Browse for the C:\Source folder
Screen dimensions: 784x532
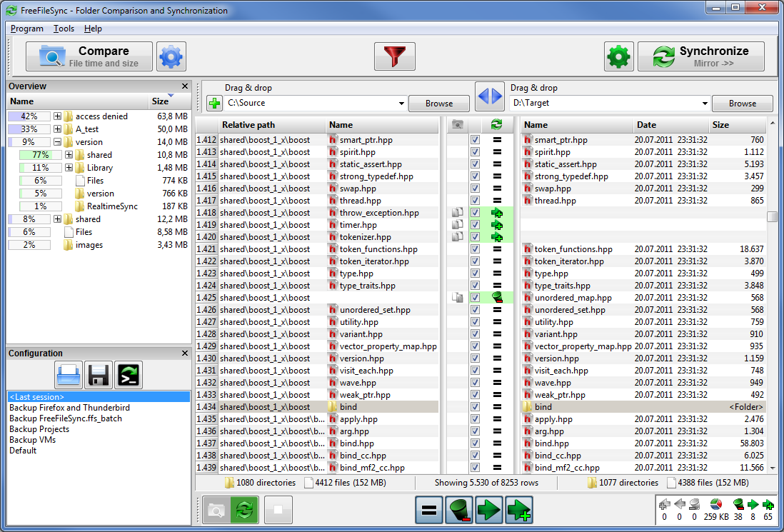(x=439, y=104)
